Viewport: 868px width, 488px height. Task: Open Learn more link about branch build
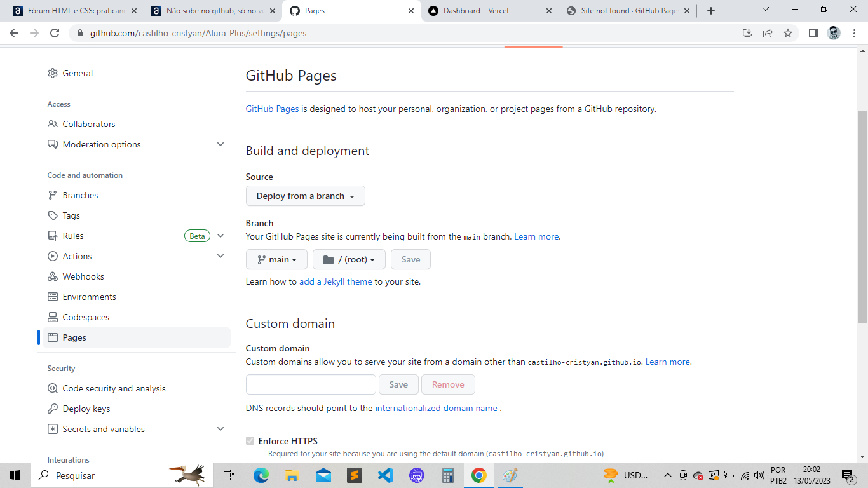(x=536, y=236)
